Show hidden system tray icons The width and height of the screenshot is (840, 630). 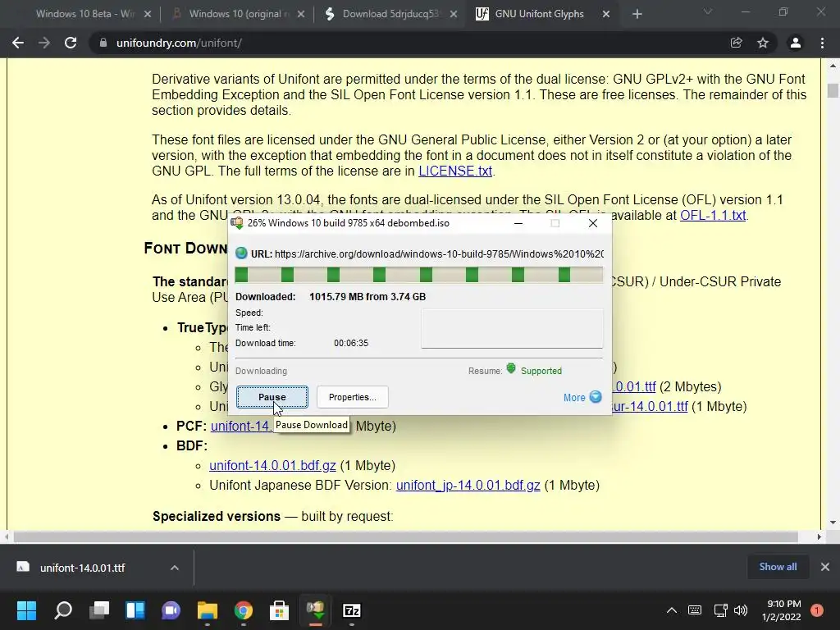click(672, 610)
